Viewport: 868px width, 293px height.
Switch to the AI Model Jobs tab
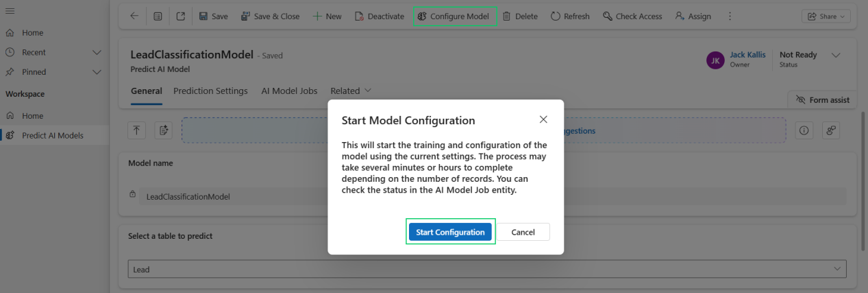(289, 91)
